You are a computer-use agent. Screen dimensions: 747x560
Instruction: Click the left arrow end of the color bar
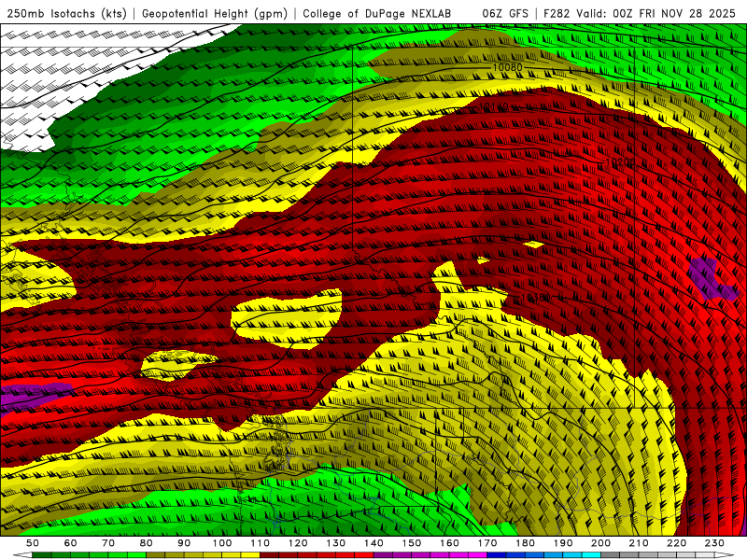(x=22, y=555)
